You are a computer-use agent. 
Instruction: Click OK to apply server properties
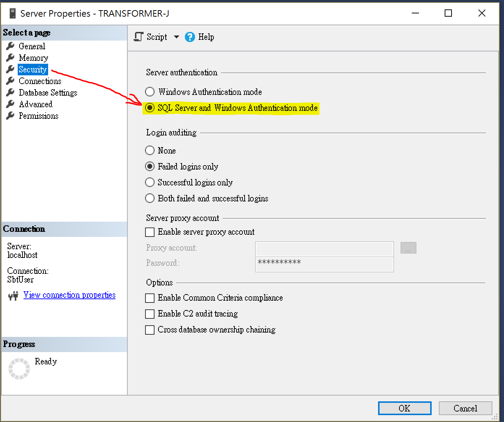(405, 408)
